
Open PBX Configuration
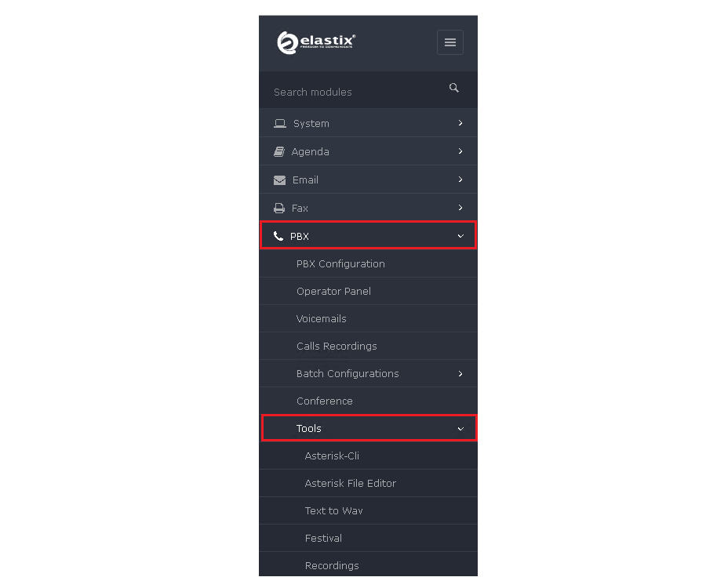pos(340,264)
